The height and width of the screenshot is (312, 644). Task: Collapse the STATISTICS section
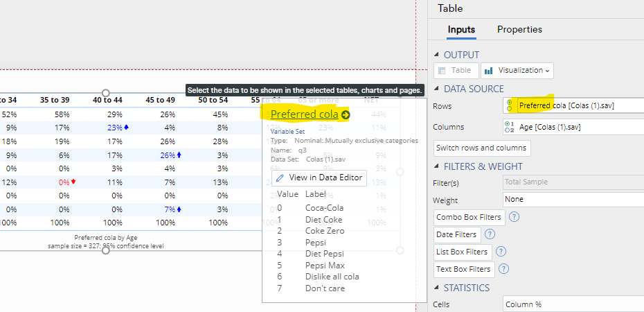(436, 287)
